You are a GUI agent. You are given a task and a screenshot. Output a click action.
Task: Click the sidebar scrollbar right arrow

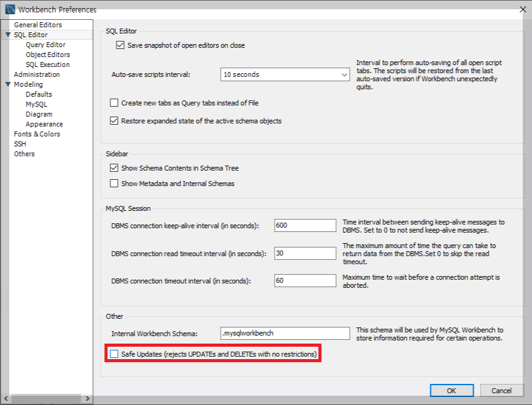point(87,399)
